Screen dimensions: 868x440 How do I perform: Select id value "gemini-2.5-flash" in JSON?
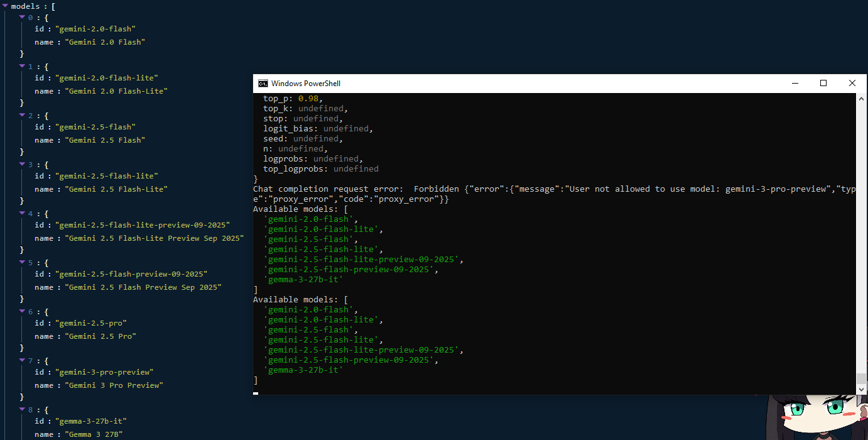95,127
